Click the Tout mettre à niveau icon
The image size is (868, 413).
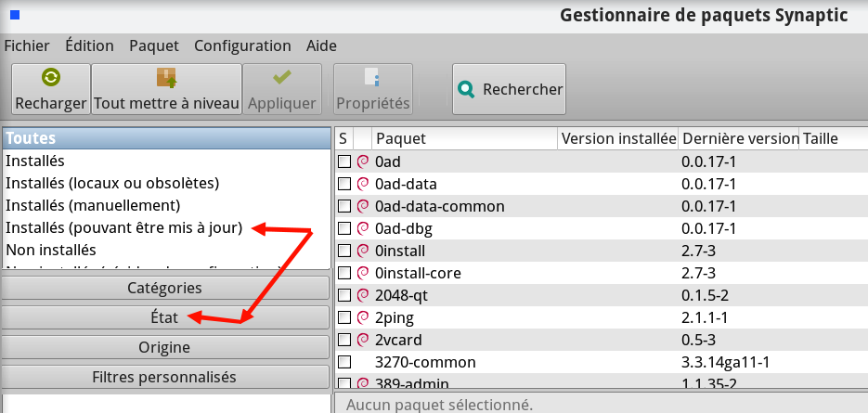[166, 78]
